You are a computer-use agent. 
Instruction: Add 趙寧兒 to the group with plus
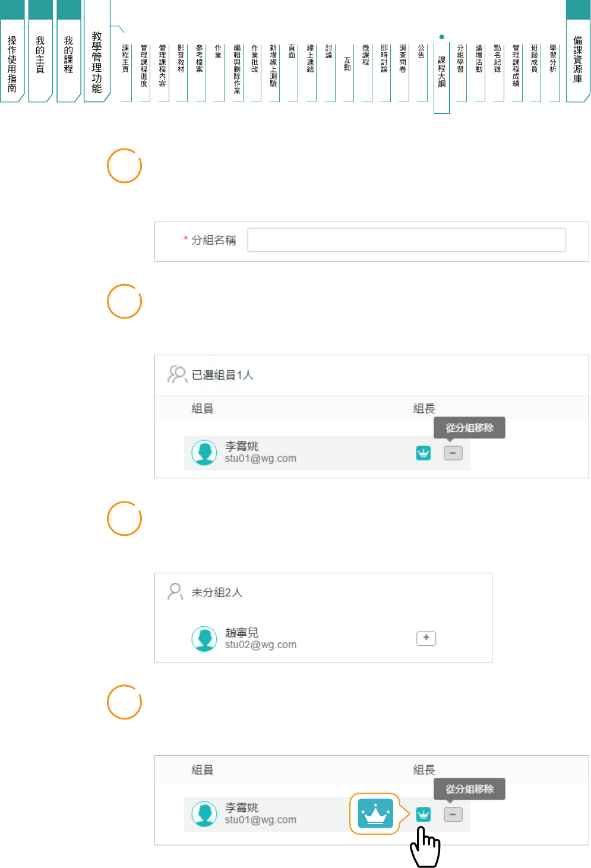click(426, 638)
